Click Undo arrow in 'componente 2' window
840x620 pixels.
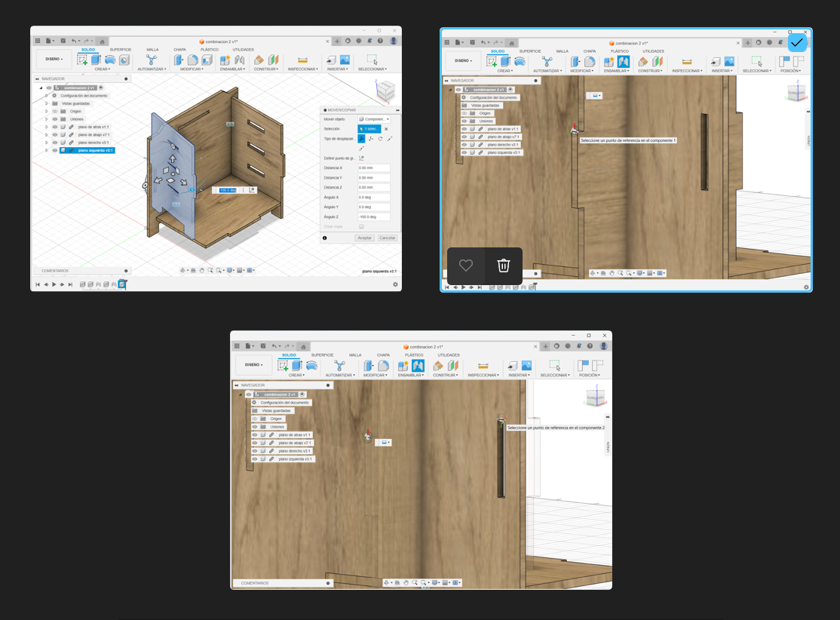point(274,346)
